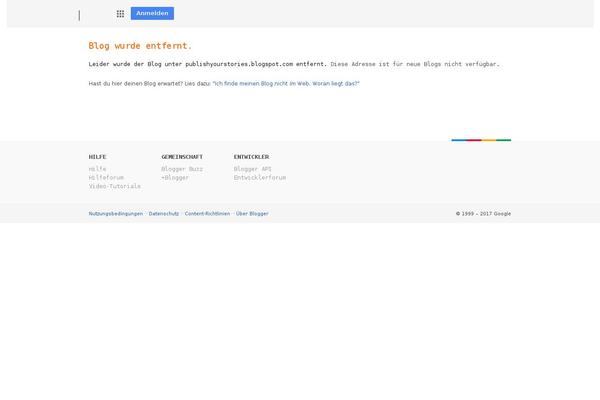Viewport: 600px width, 400px height.
Task: Open the Video-Tutorials link
Action: pos(114,186)
